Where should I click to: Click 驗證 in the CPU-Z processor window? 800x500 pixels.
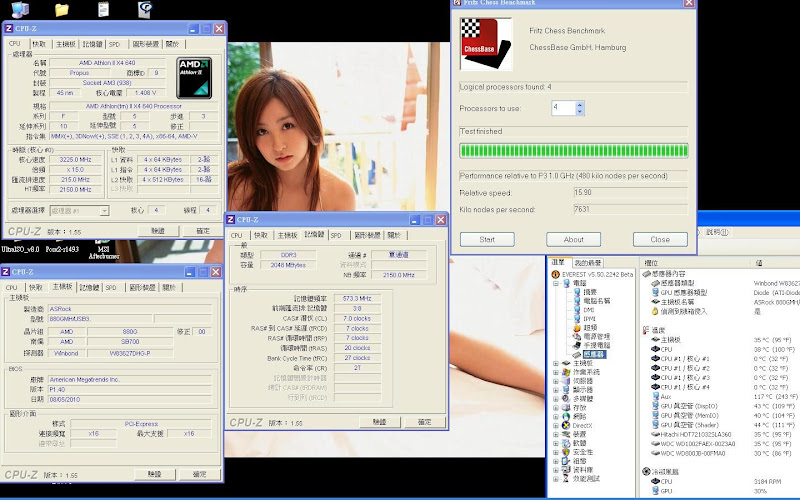[x=158, y=231]
